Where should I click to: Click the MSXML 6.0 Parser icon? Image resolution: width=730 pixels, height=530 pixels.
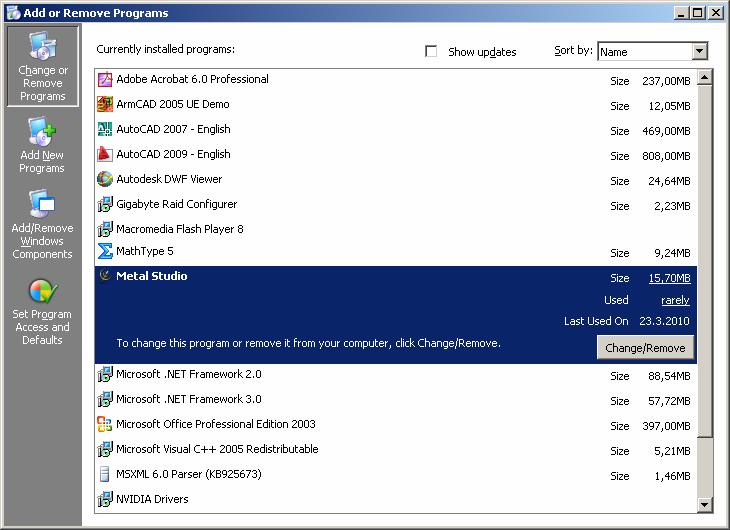click(x=105, y=474)
